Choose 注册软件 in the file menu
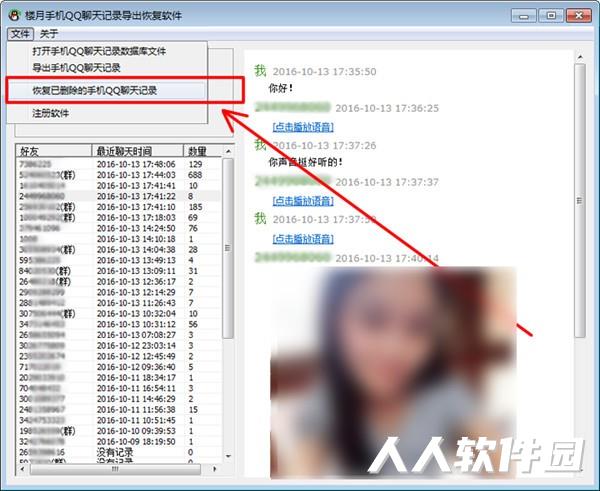The width and height of the screenshot is (600, 491). click(x=51, y=113)
